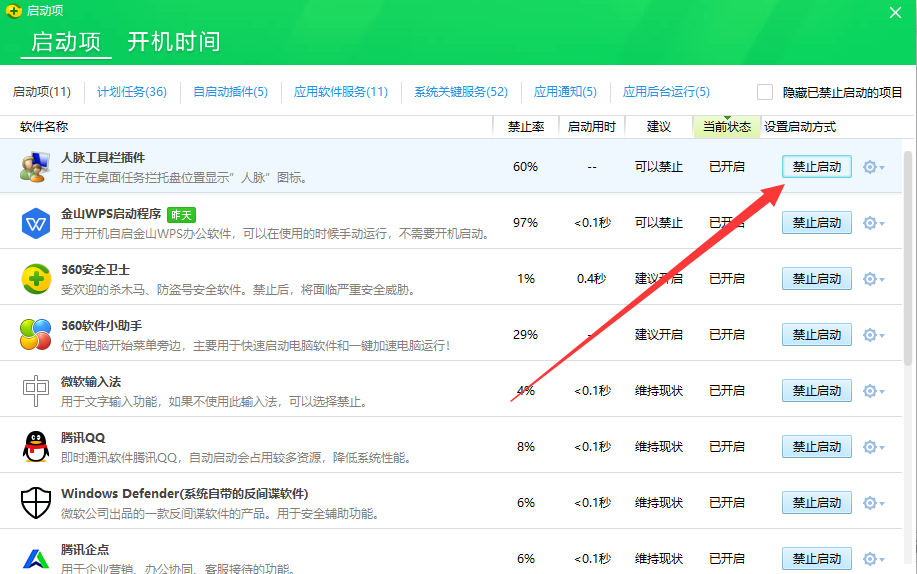Click the 人脉工具栏插件 program icon
The height and width of the screenshot is (574, 917).
pyautogui.click(x=36, y=166)
